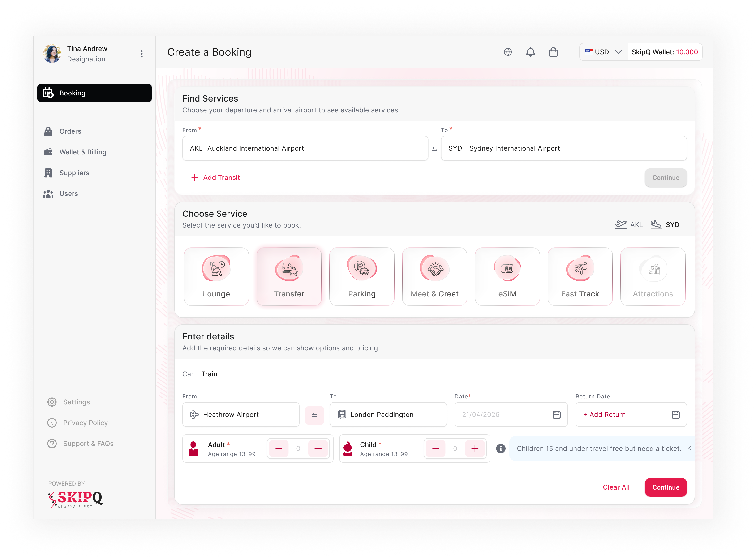Image resolution: width=756 pixels, height=559 pixels.
Task: Click Clear All
Action: click(x=616, y=488)
